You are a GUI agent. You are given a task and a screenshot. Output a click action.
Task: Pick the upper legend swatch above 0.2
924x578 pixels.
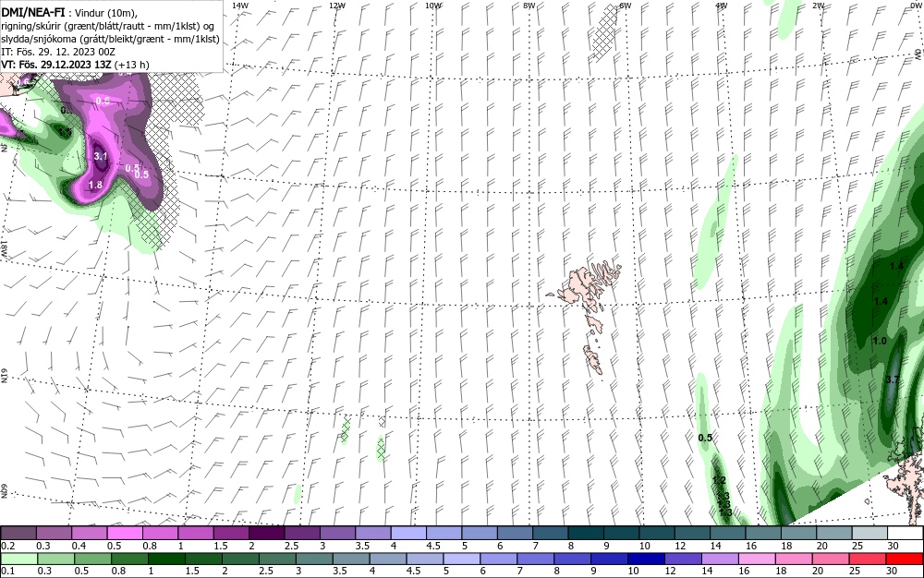[18, 533]
